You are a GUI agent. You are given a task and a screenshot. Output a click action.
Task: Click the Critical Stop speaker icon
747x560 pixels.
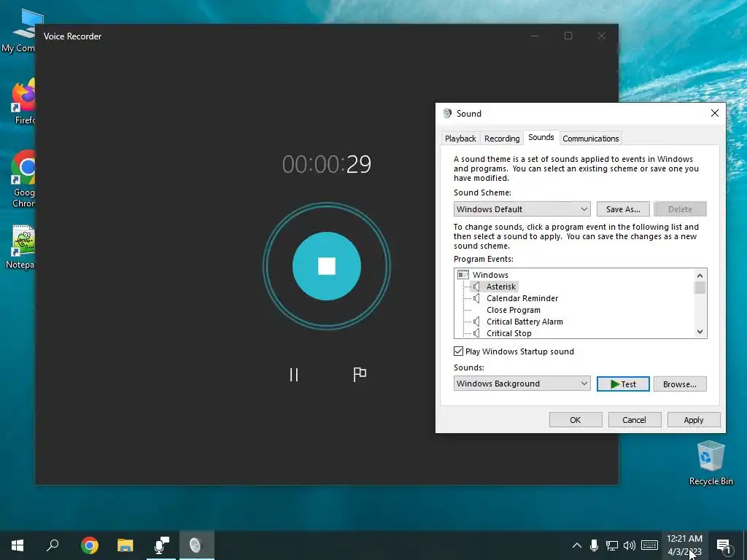point(476,333)
